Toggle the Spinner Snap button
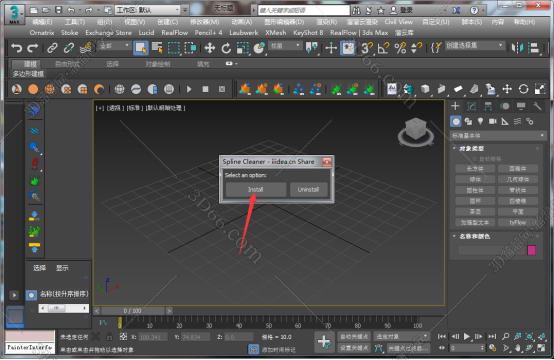 click(x=416, y=48)
